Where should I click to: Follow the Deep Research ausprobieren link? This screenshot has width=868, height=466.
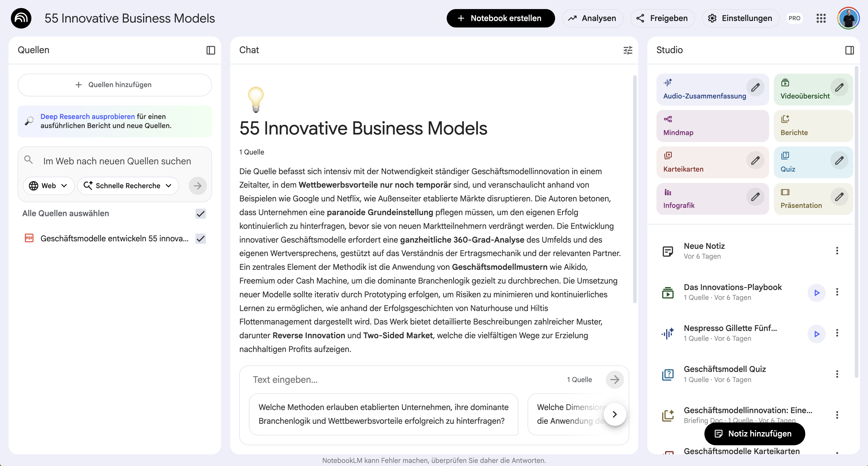coord(88,117)
